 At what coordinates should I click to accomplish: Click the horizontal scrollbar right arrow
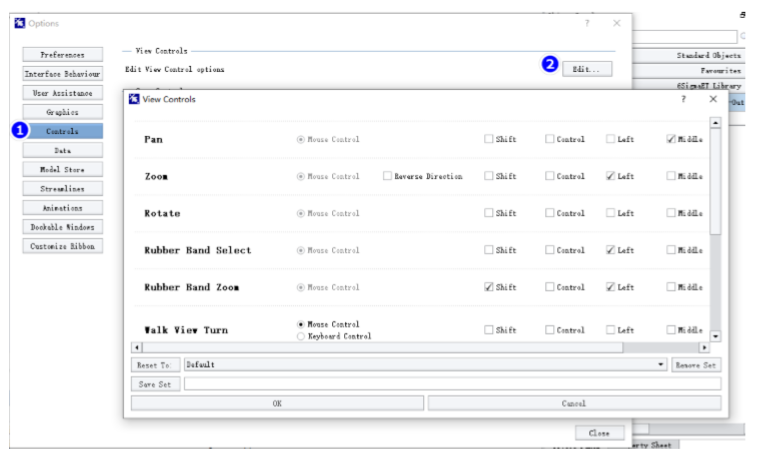704,347
